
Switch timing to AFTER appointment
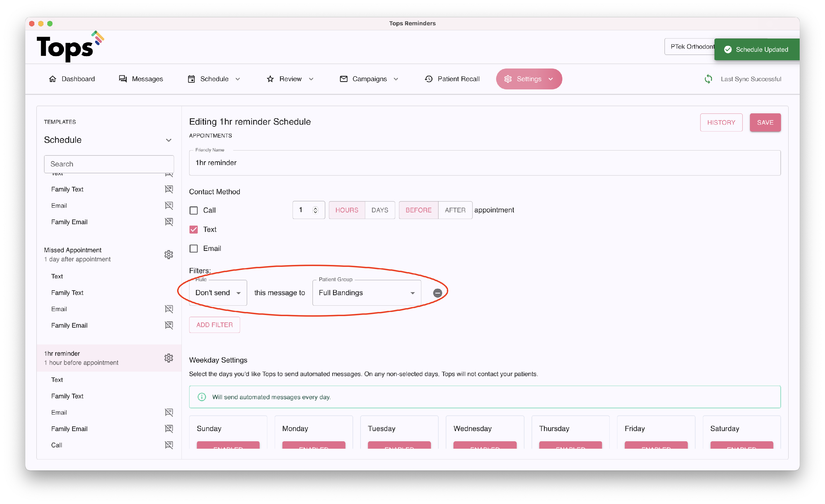pyautogui.click(x=455, y=210)
